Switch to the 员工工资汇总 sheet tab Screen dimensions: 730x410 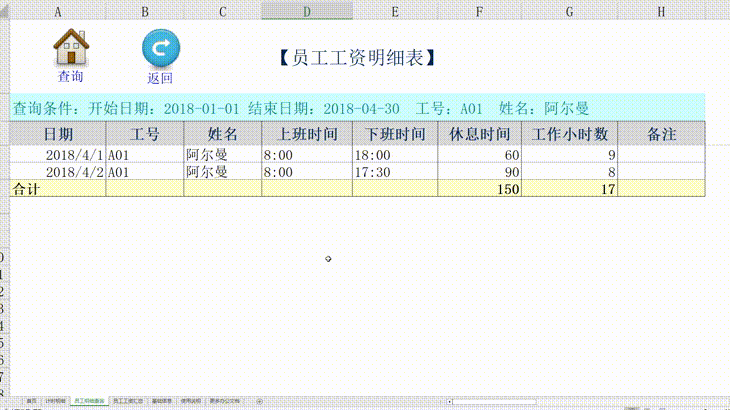pyautogui.click(x=127, y=401)
